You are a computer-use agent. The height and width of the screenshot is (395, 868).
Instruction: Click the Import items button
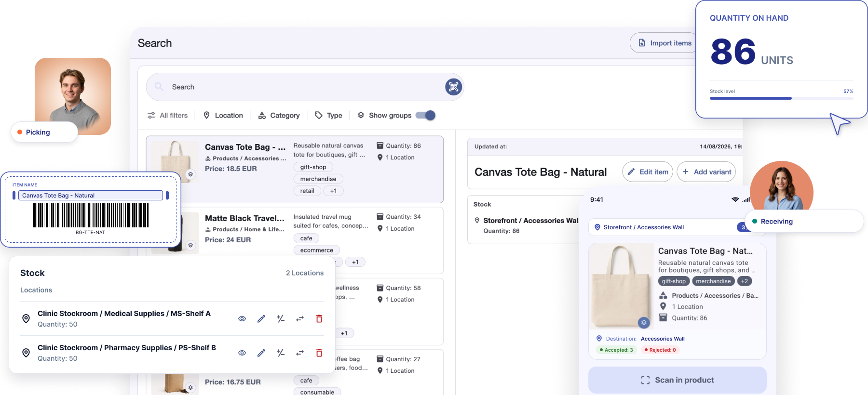click(665, 43)
